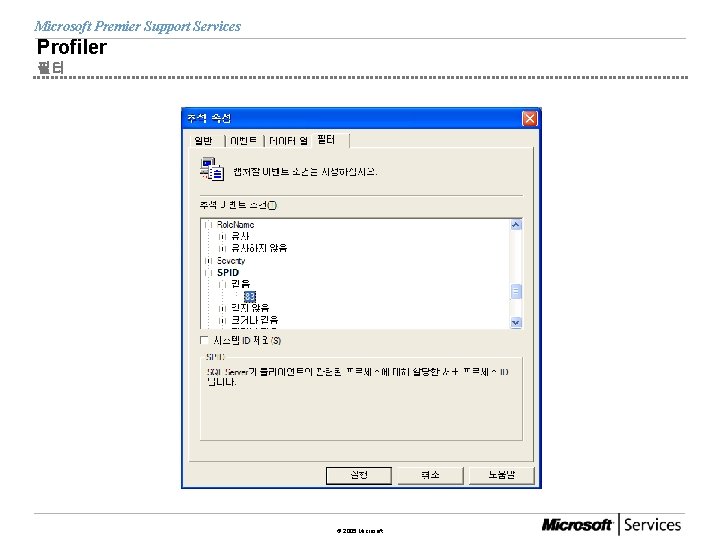Expand the 유사하지 않음 node
Image resolution: width=720 pixels, height=540 pixels.
[x=223, y=248]
